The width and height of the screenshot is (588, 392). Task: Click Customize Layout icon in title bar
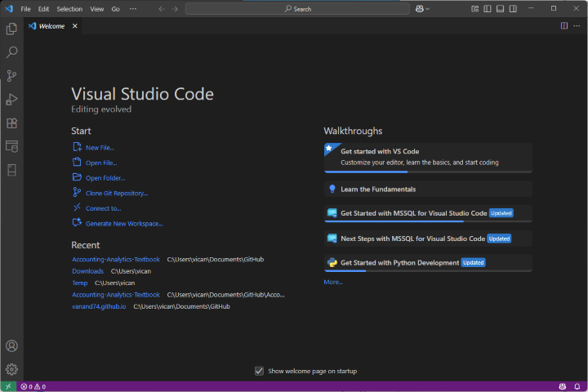point(474,9)
